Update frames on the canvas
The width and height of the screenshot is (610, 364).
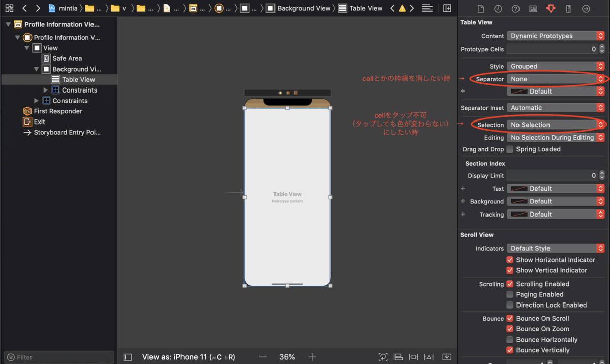383,357
